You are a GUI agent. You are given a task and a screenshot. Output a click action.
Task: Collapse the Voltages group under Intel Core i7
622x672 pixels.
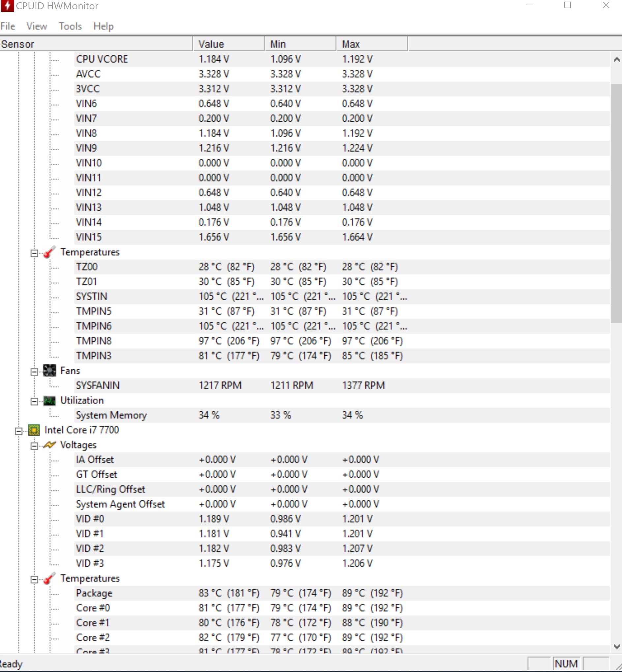34,446
